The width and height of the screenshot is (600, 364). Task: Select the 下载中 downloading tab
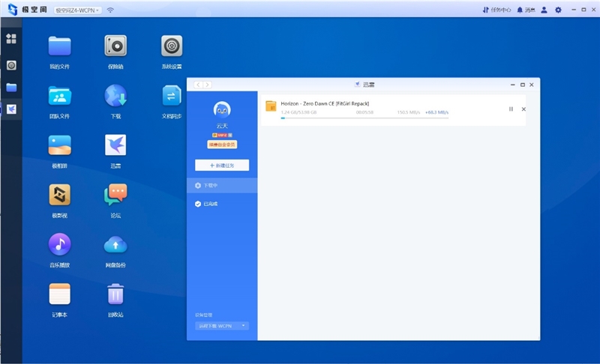click(x=222, y=185)
